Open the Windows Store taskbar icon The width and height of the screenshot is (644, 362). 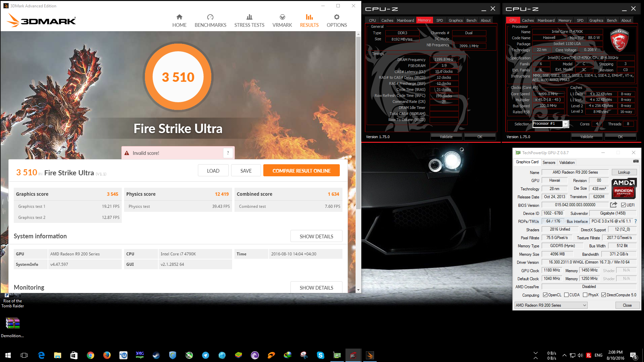(x=74, y=355)
